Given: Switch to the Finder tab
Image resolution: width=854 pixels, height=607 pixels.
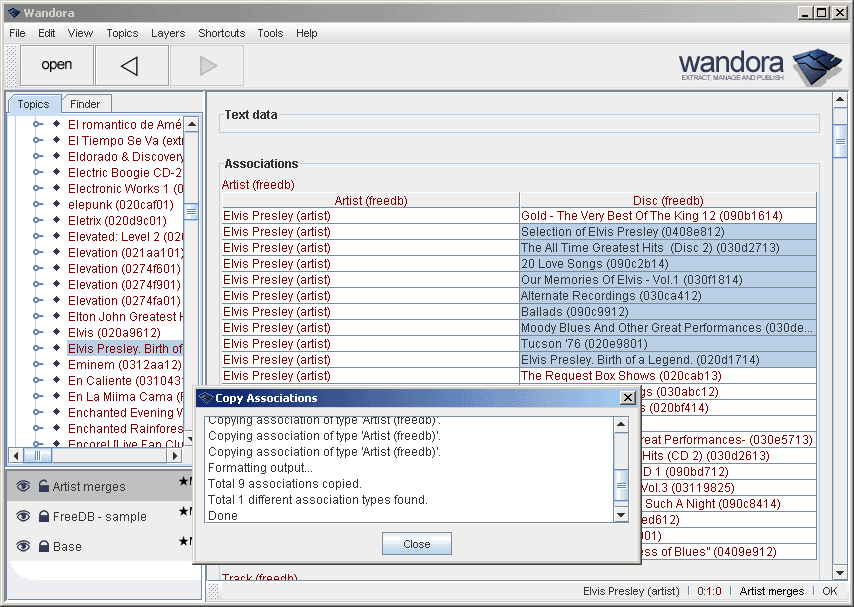Looking at the screenshot, I should click(x=85, y=104).
